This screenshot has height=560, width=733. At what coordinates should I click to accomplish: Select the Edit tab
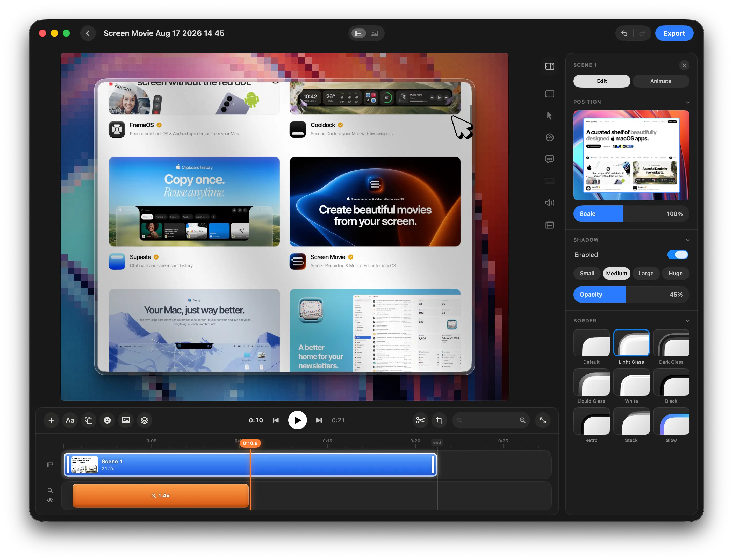click(x=602, y=81)
